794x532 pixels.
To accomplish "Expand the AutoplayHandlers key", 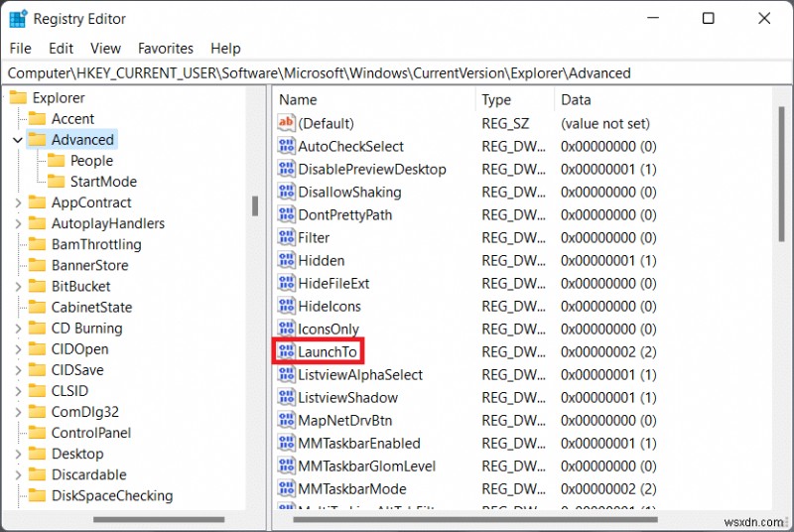I will coord(18,223).
